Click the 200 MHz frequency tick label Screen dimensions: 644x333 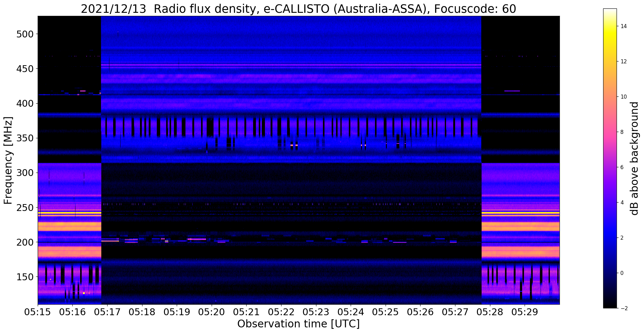coord(25,242)
